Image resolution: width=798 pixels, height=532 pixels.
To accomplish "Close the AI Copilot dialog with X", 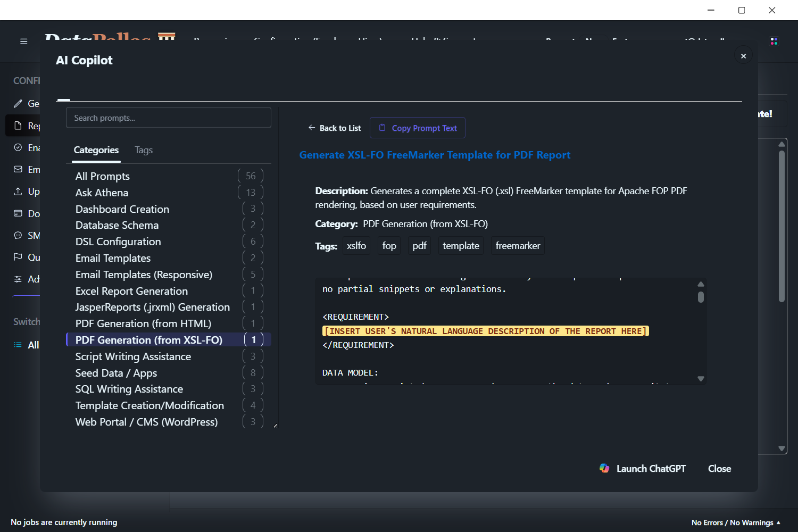I will (x=743, y=56).
